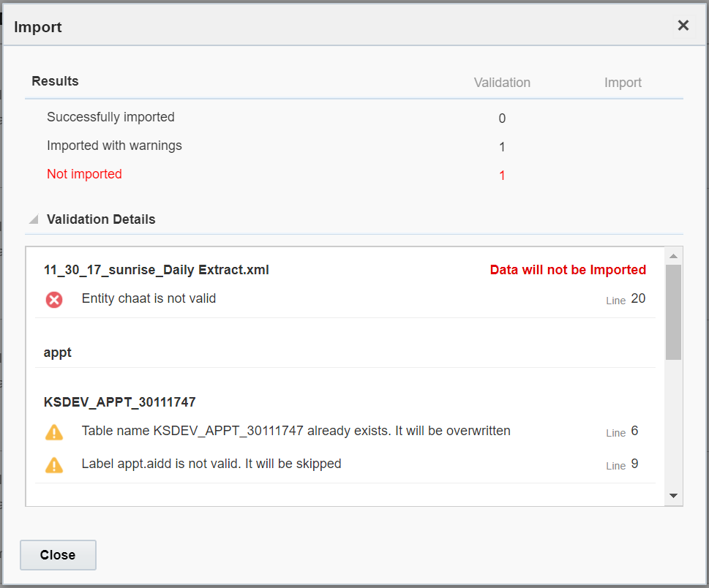Click the scrollbar down arrow in validation list
Image resolution: width=709 pixels, height=588 pixels.
coord(673,496)
